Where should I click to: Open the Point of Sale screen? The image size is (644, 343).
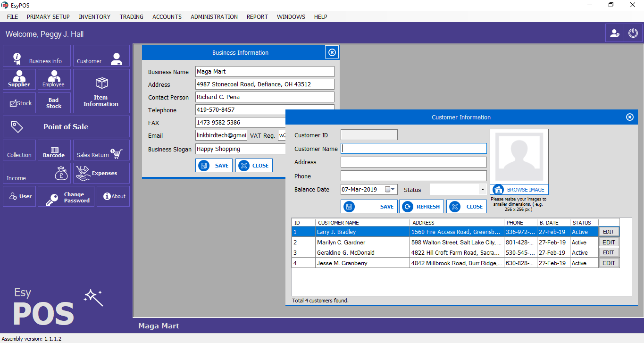[66, 126]
